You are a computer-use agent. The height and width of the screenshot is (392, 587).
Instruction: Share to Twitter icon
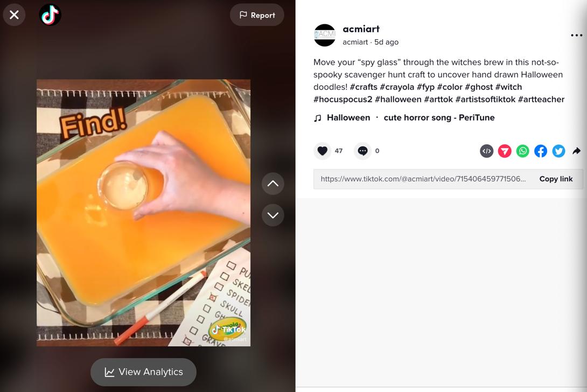click(x=558, y=151)
